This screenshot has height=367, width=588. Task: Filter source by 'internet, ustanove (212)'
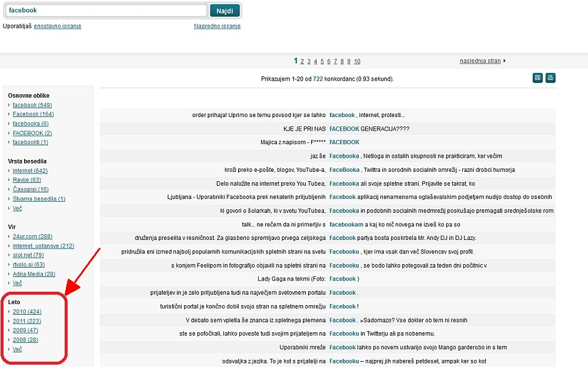(44, 246)
